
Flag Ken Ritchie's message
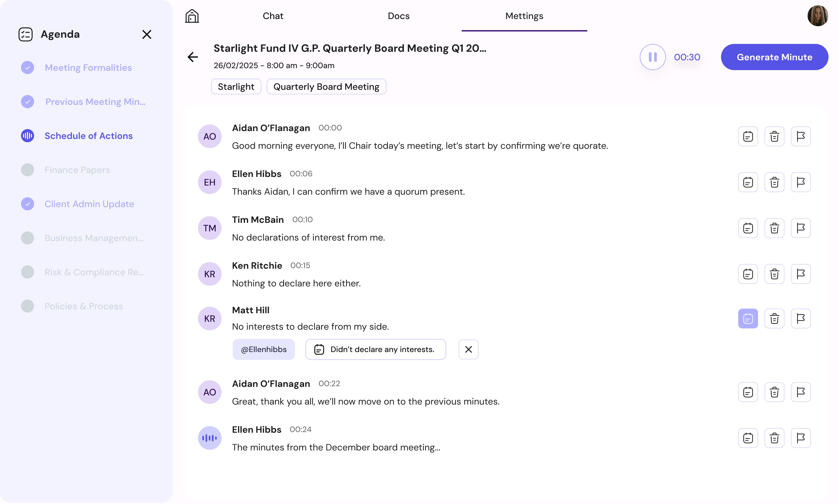coord(801,274)
